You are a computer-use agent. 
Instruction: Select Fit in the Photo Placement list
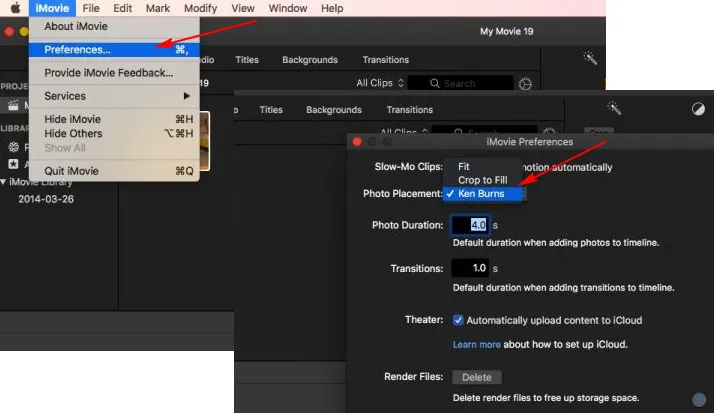(x=482, y=166)
